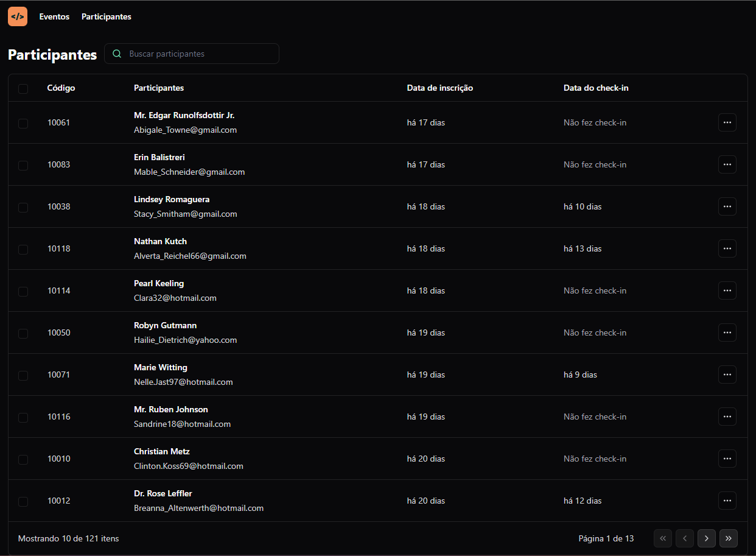Image resolution: width=756 pixels, height=556 pixels.
Task: Go to the next page arrow
Action: pos(706,538)
